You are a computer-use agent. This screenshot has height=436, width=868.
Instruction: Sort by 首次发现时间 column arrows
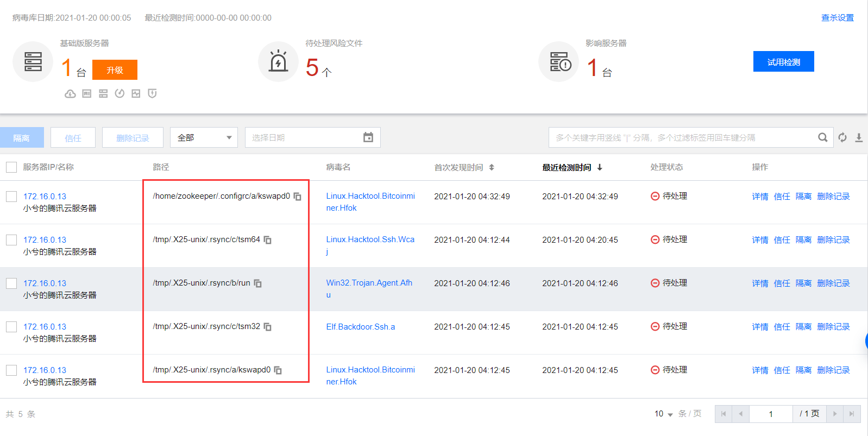492,167
